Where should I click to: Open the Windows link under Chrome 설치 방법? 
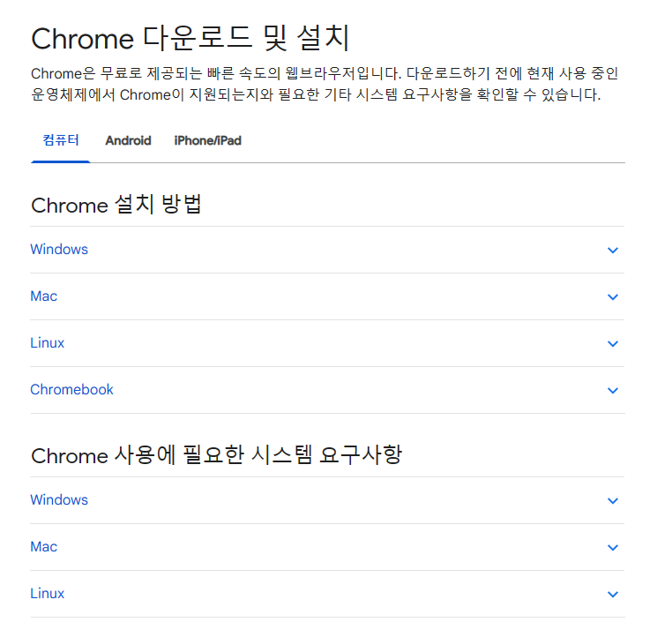[x=59, y=250]
